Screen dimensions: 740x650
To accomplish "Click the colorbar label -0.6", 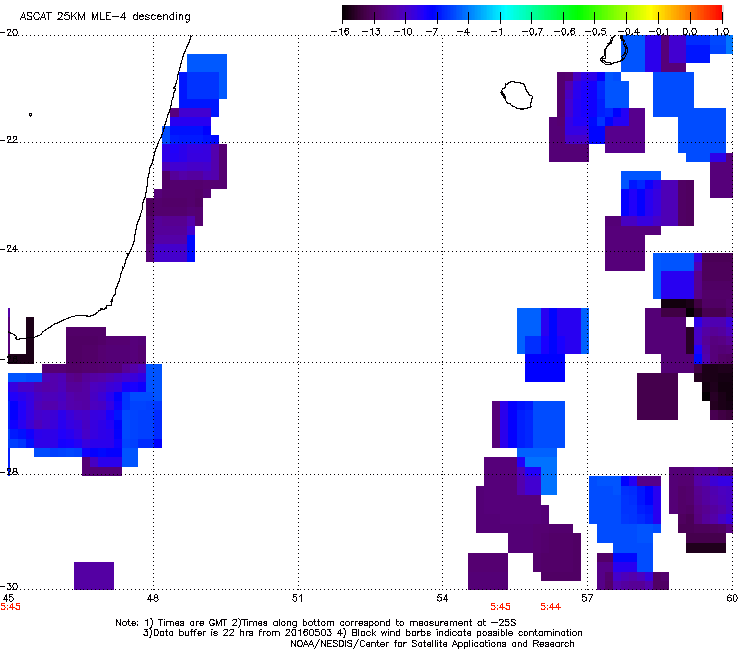I will [x=564, y=32].
